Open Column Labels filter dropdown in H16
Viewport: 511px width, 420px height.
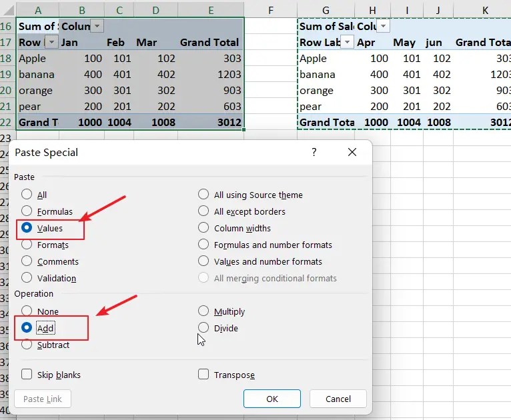pos(383,26)
